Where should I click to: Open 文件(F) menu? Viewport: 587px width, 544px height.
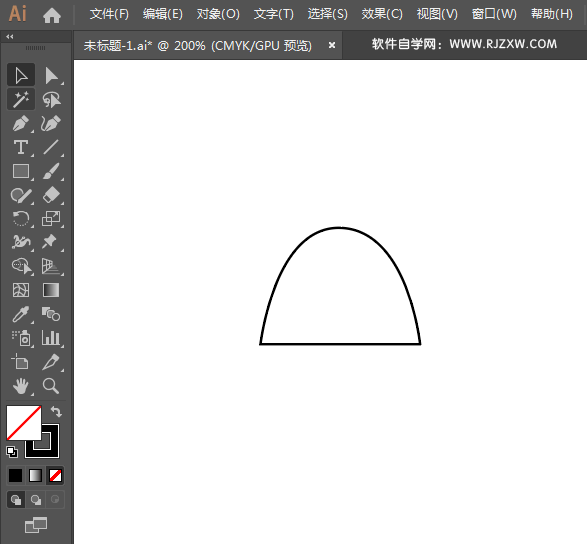click(x=109, y=14)
